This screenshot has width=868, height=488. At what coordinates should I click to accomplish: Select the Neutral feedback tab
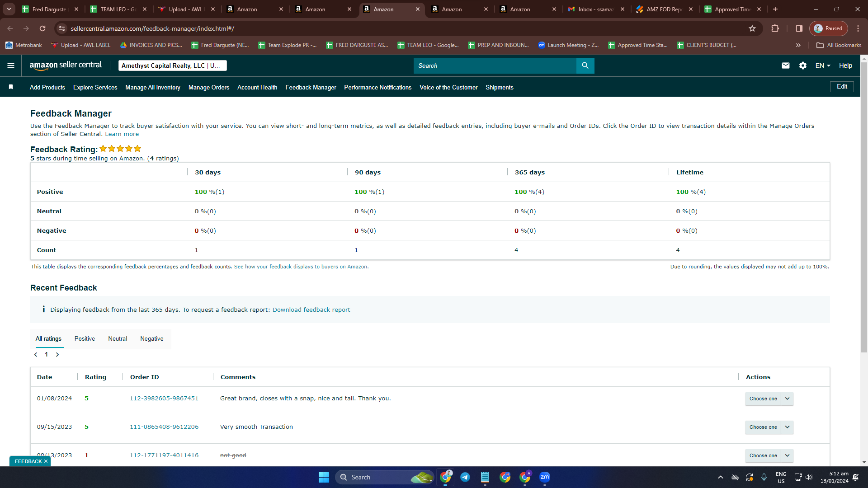tap(118, 339)
